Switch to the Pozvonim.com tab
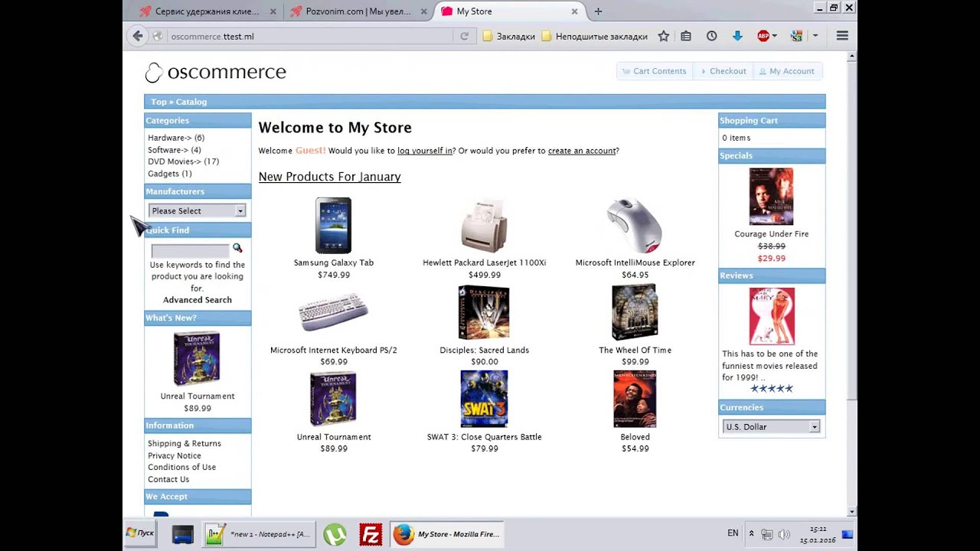Screen dimensions: 980x551 pos(358,11)
